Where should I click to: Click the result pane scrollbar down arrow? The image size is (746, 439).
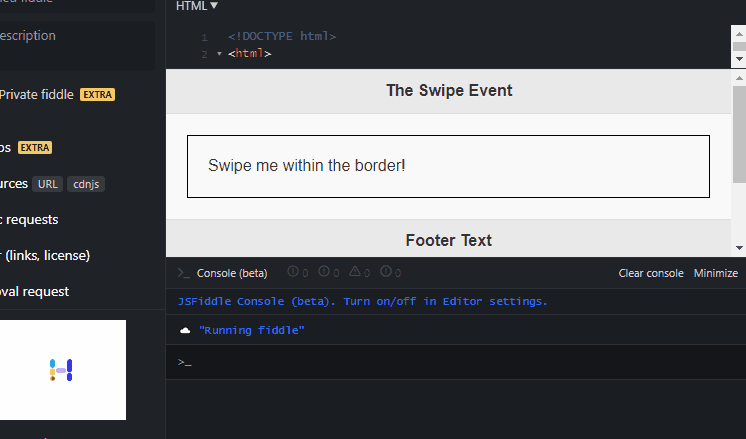739,248
